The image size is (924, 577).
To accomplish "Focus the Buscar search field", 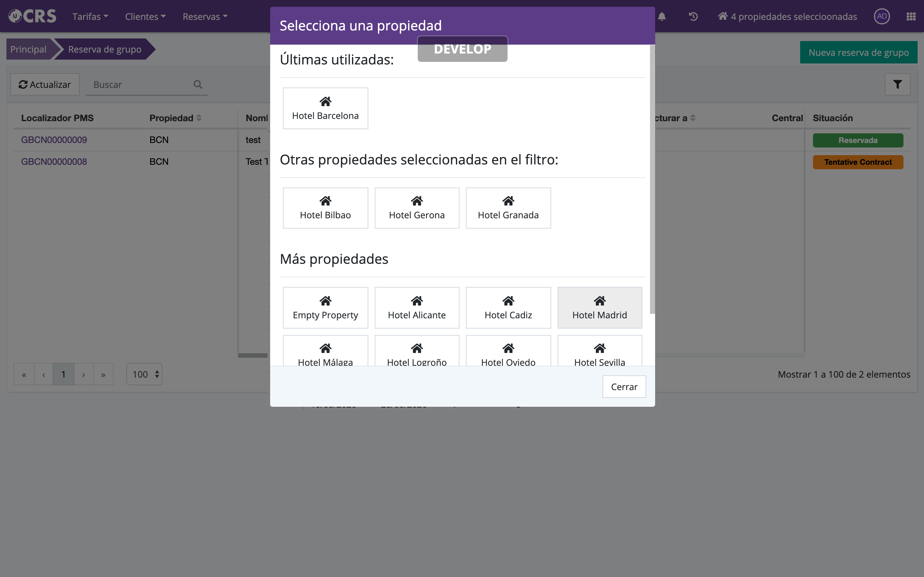I will 141,84.
